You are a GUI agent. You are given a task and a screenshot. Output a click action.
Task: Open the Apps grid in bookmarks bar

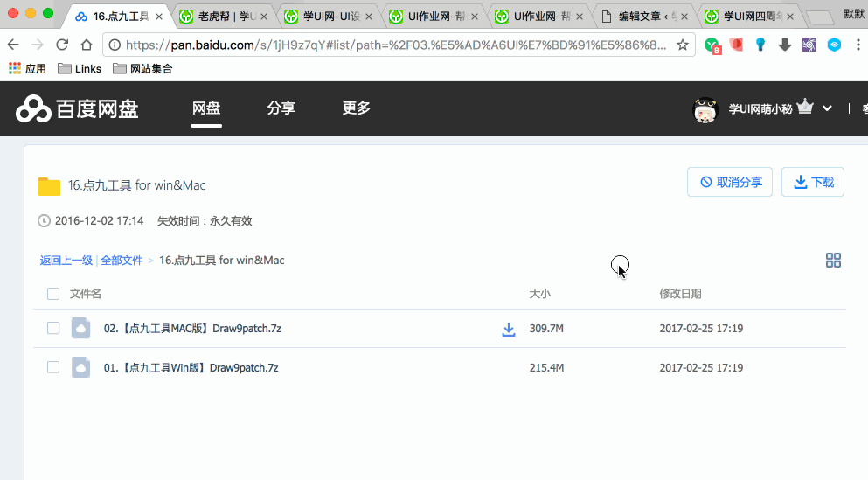[27, 69]
